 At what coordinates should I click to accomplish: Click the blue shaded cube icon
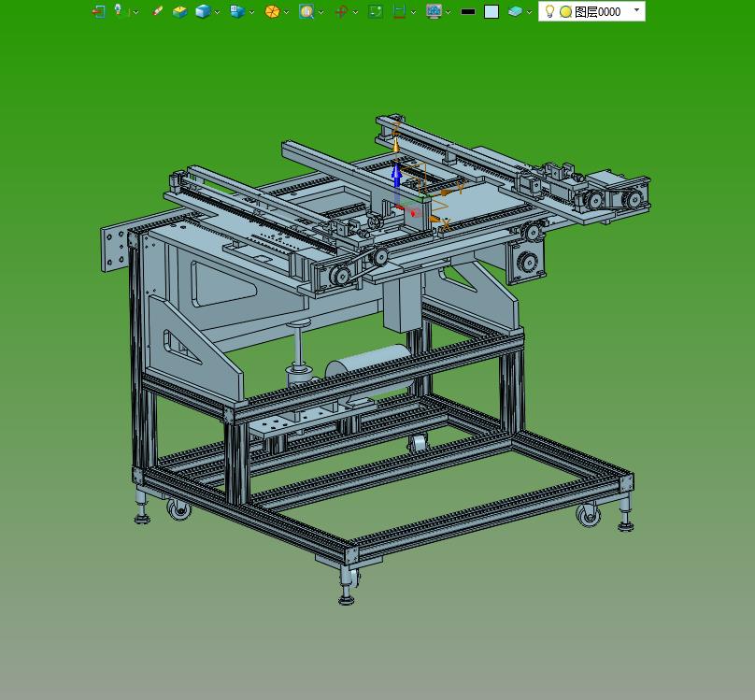coord(203,11)
